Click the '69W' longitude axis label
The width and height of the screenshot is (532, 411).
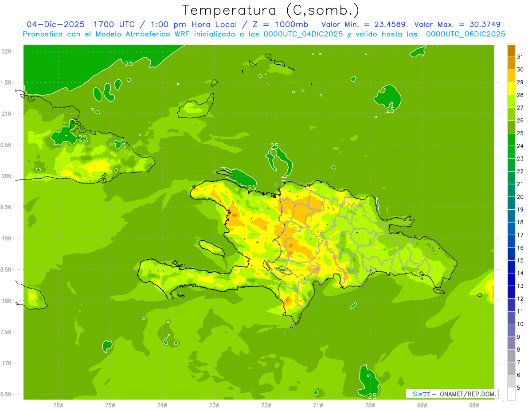click(x=422, y=405)
